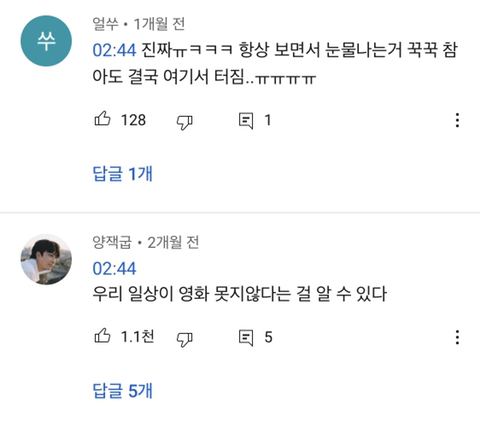Like the comment by 얼쑤
Viewport: 480px width, 424px height.
click(x=102, y=119)
